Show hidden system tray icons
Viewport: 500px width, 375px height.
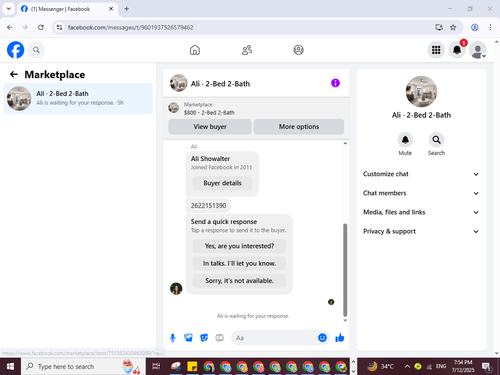[x=407, y=367]
